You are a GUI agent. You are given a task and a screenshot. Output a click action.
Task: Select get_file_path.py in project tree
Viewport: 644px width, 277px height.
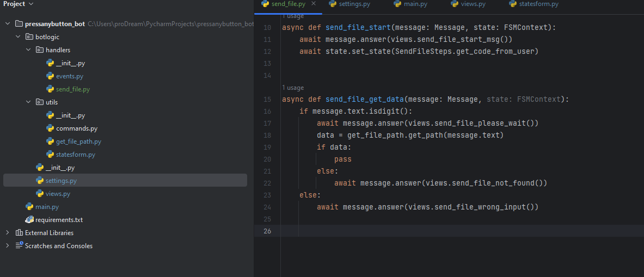pos(78,141)
